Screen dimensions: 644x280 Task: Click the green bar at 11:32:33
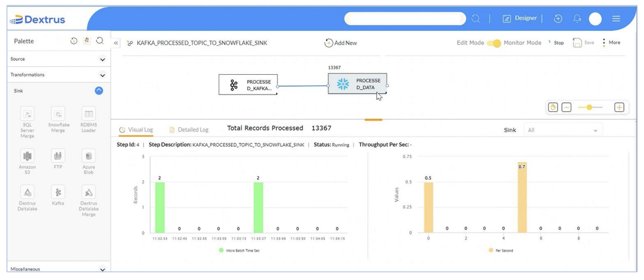point(160,207)
